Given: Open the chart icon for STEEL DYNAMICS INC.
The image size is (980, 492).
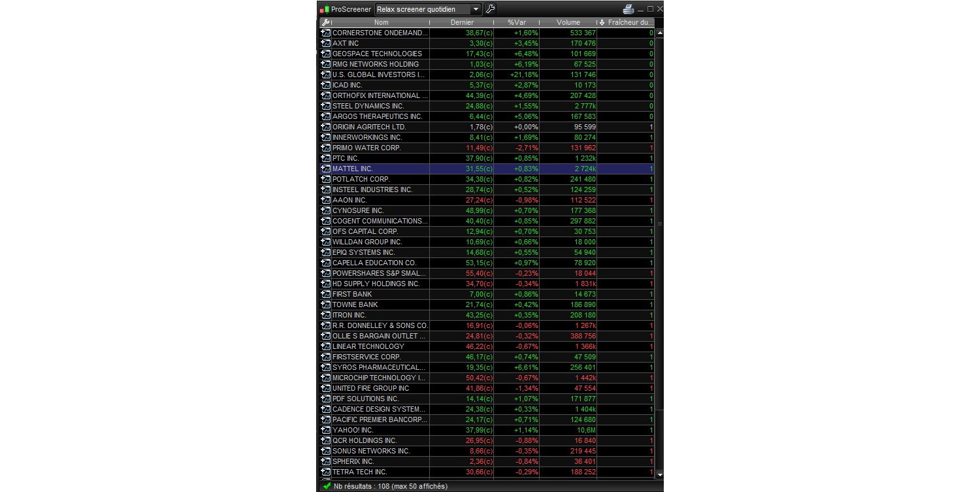Looking at the screenshot, I should coord(326,106).
